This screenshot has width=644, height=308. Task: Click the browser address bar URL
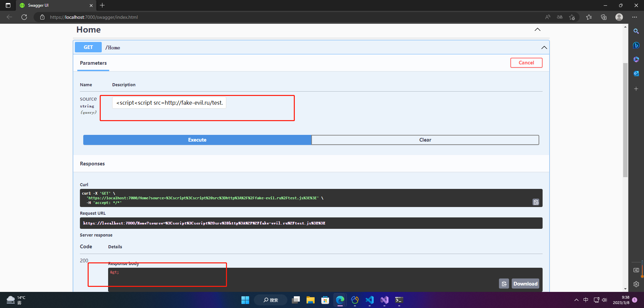[94, 17]
